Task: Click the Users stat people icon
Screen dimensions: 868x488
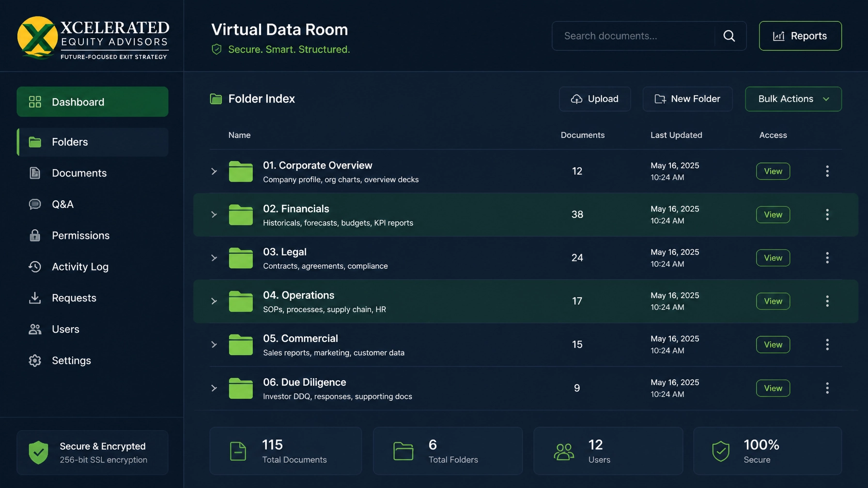Action: click(564, 452)
